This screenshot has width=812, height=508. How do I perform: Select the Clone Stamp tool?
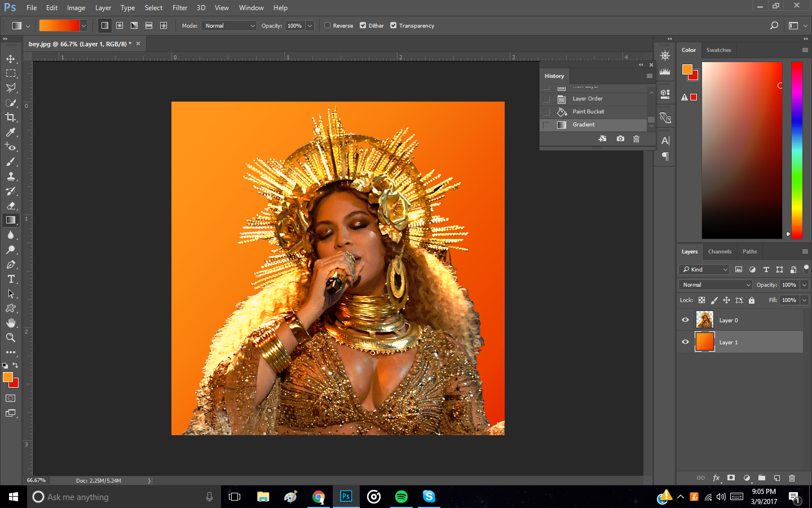[x=11, y=176]
